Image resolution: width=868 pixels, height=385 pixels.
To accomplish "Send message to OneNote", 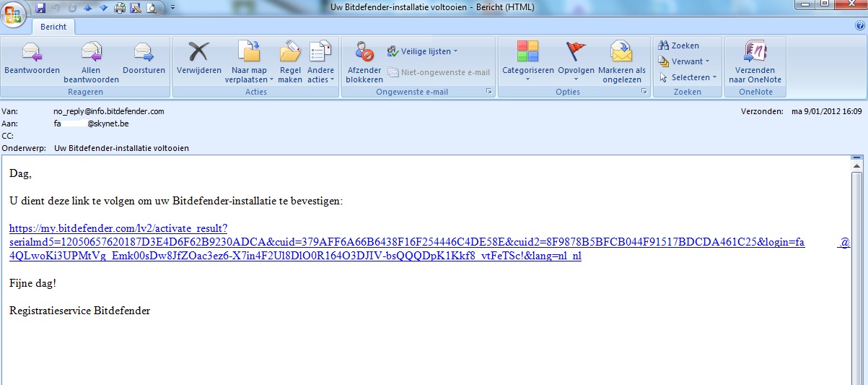I will pos(755,61).
